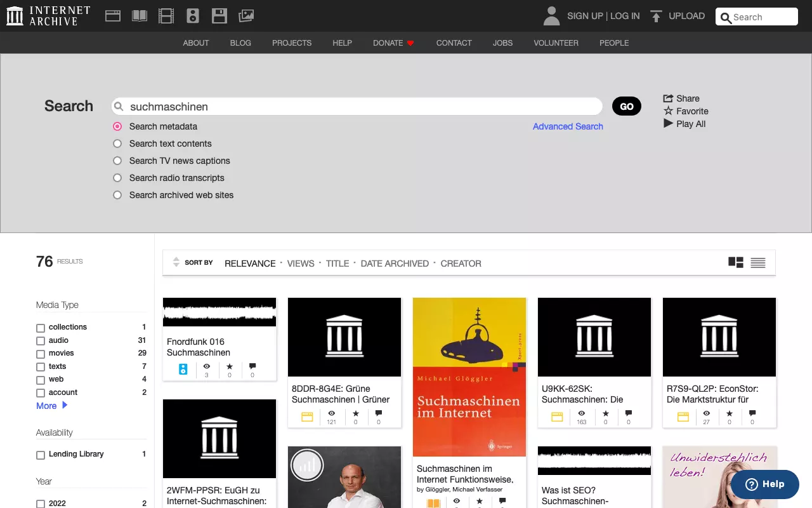The height and width of the screenshot is (508, 812).
Task: Select Search TV news captions option
Action: (117, 161)
